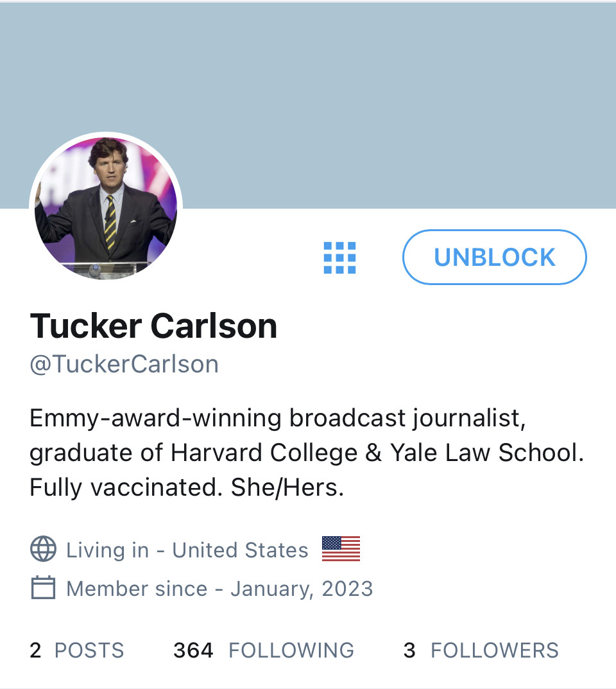Open the blue grid menu icon
616x689 pixels.
click(339, 257)
